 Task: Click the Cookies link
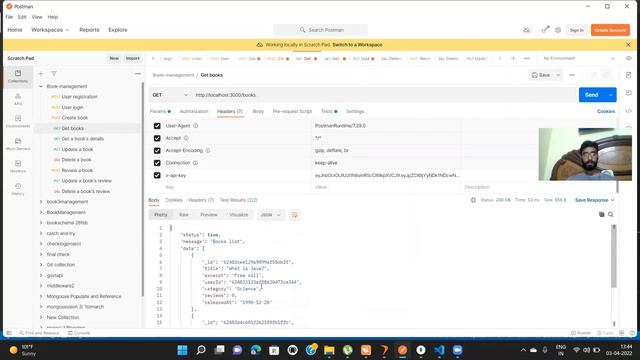606,111
